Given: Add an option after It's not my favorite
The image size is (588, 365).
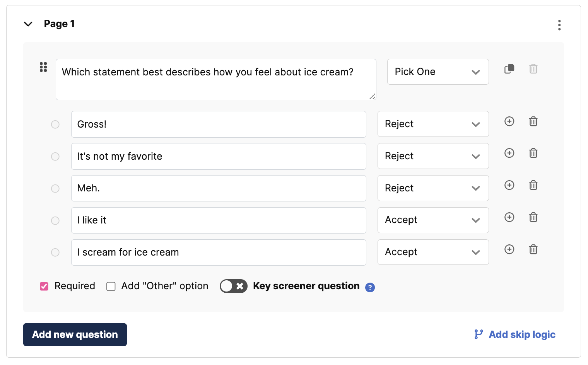Looking at the screenshot, I should (509, 153).
